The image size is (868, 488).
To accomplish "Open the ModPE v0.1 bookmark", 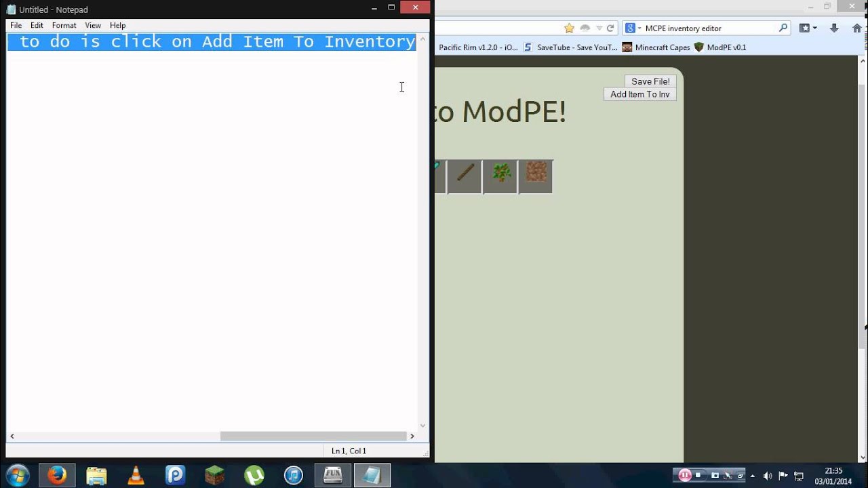I will (x=720, y=47).
